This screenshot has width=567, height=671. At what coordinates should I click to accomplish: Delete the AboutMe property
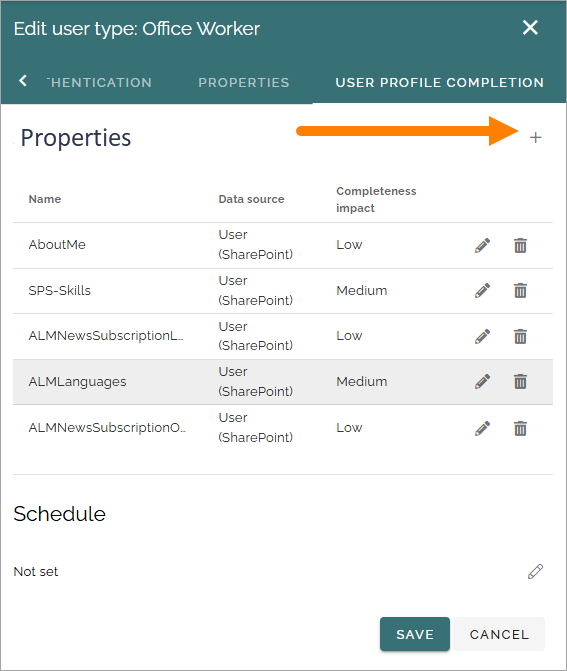tap(520, 245)
